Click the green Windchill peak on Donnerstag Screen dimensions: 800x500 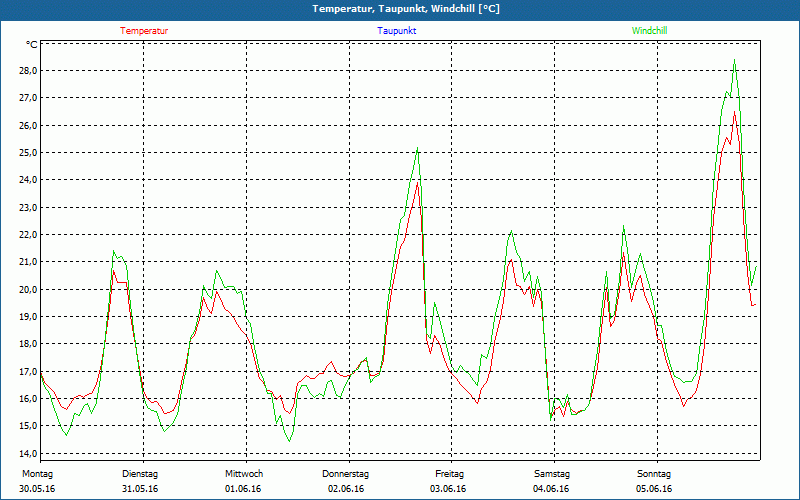pyautogui.click(x=418, y=148)
